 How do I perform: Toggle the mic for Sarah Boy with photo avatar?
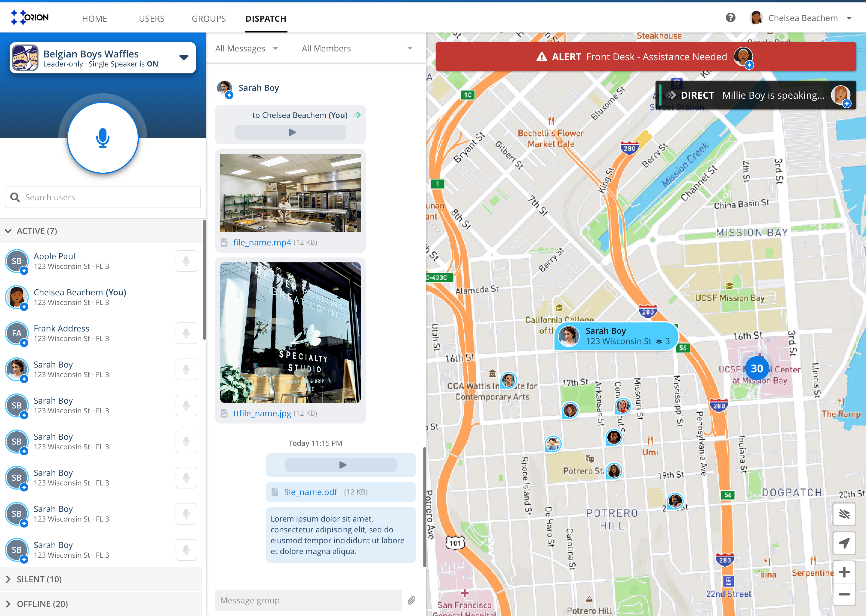click(186, 369)
